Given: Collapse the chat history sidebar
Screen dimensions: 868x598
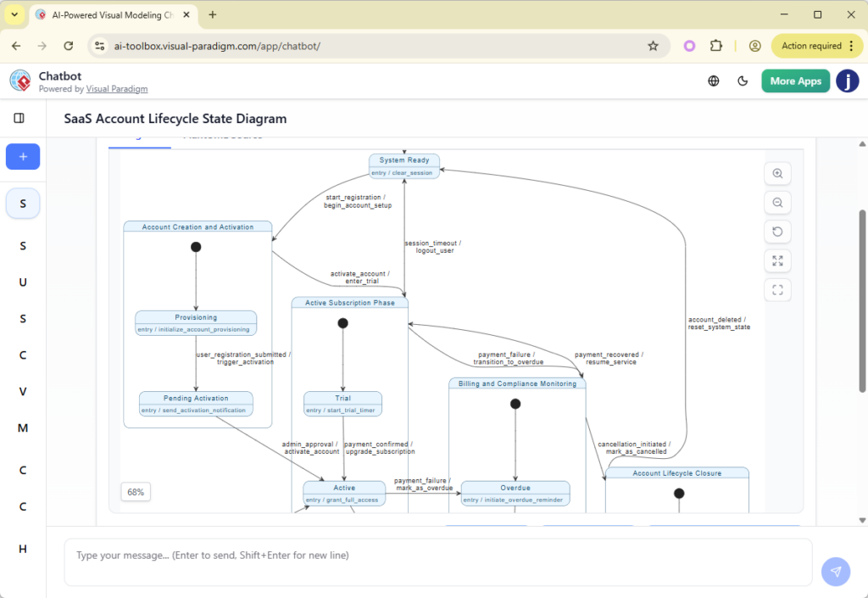Looking at the screenshot, I should [x=23, y=118].
